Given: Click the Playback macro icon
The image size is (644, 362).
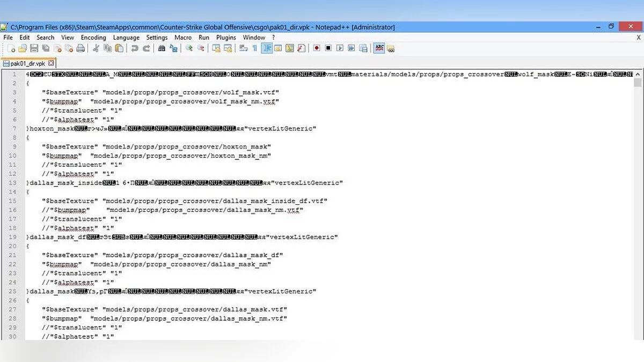Looking at the screenshot, I should point(340,48).
